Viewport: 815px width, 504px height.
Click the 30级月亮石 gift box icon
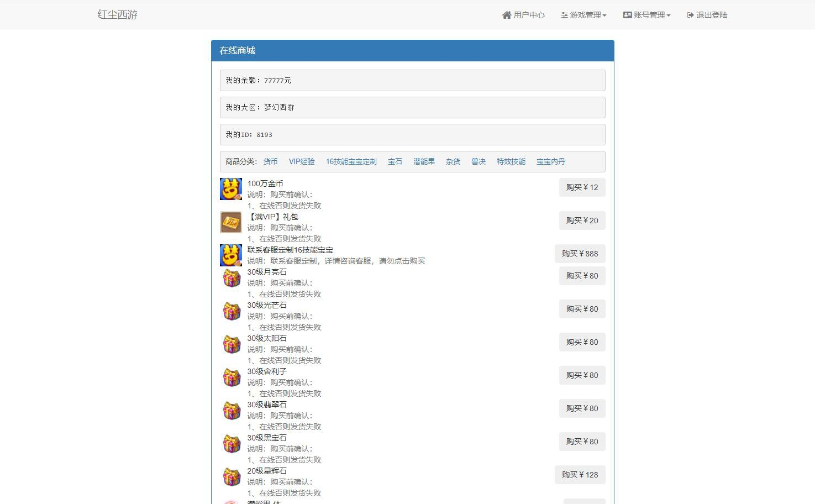(x=232, y=278)
